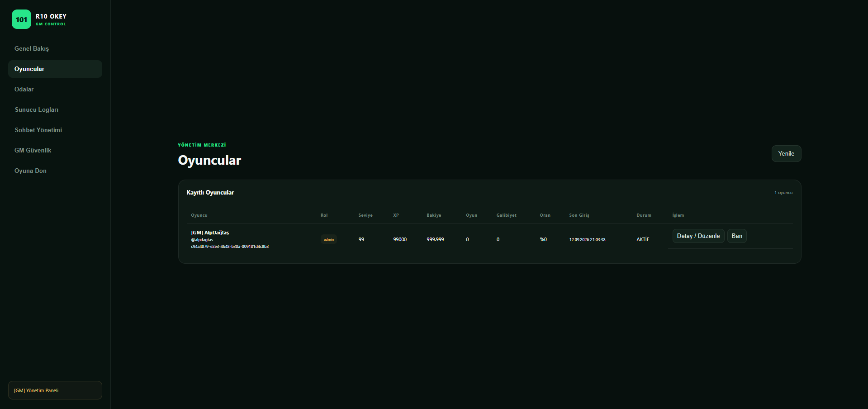Click the XP value 99000
868x409 pixels.
[x=400, y=239]
